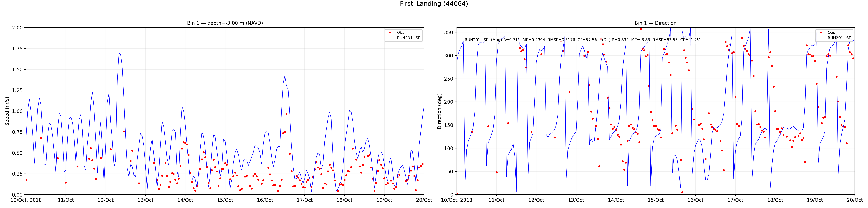Click "12/Oct" date tick under direction plot

tap(536, 200)
